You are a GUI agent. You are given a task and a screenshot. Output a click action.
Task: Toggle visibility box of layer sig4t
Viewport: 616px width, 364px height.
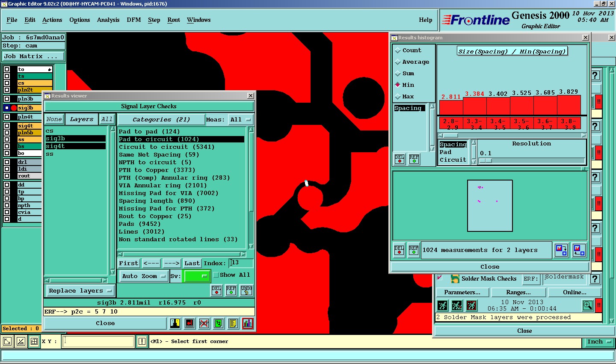click(x=7, y=126)
